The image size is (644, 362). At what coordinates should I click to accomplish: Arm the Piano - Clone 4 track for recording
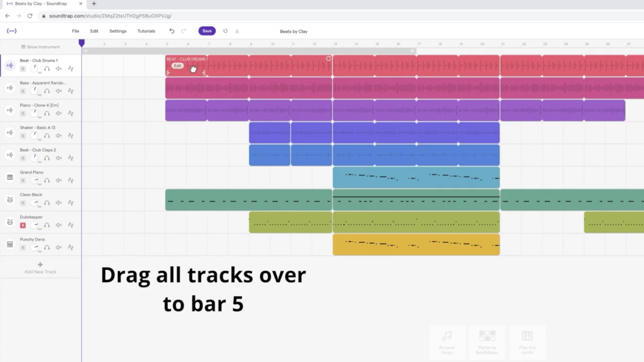click(23, 114)
